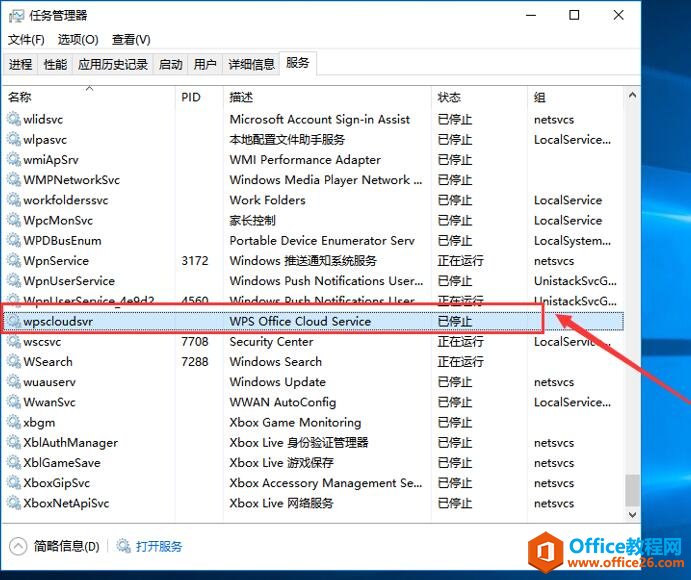Click the Task Manager title bar icon
691x580 pixels.
point(16,16)
